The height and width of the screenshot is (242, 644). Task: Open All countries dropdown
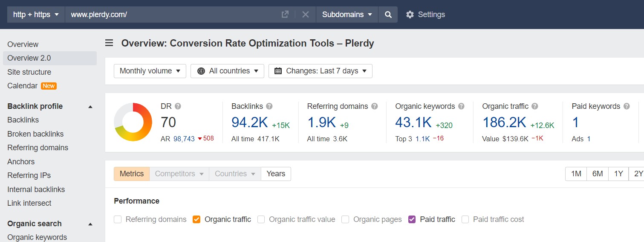(227, 71)
